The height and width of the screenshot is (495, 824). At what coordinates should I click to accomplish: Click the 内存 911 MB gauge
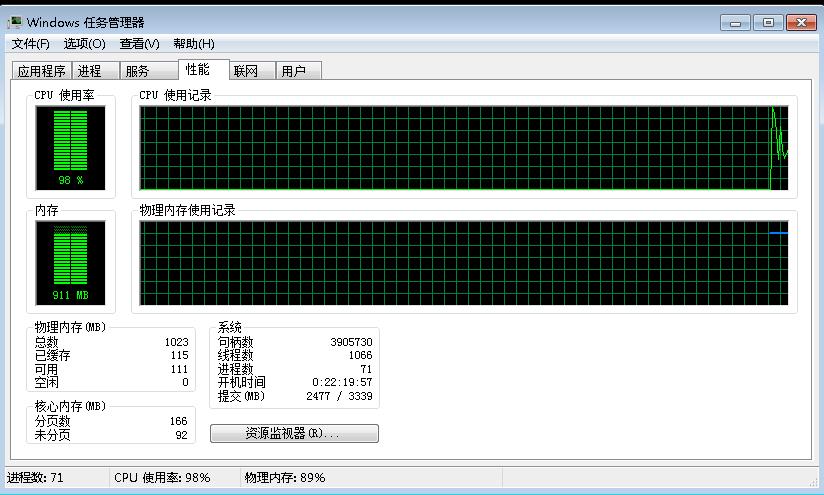point(70,263)
